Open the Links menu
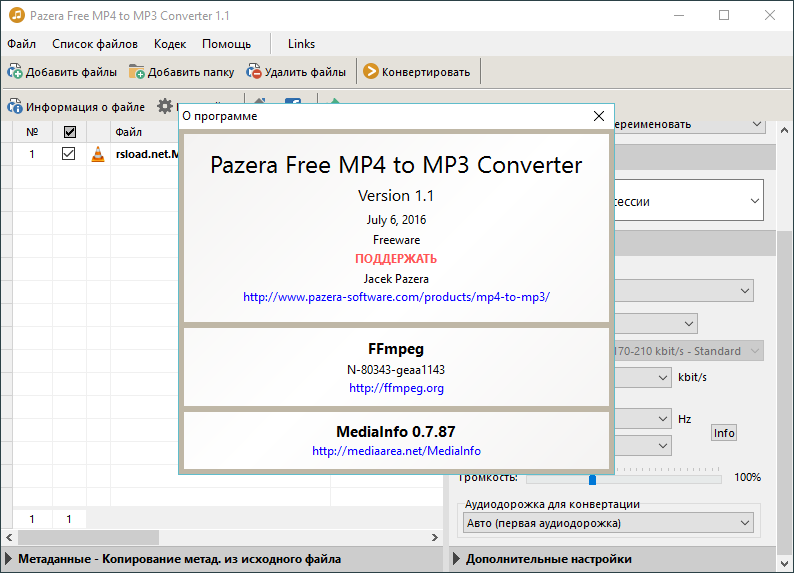 click(301, 44)
